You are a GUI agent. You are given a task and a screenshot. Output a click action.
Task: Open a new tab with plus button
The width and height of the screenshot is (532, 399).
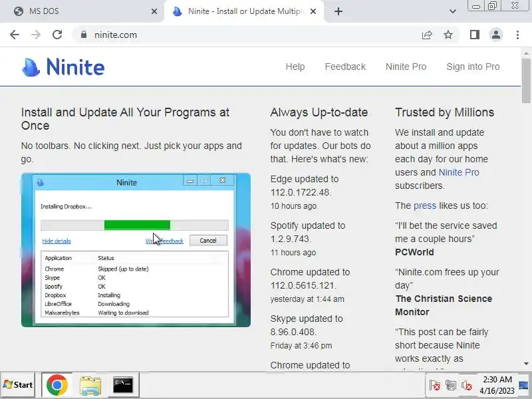coord(338,11)
